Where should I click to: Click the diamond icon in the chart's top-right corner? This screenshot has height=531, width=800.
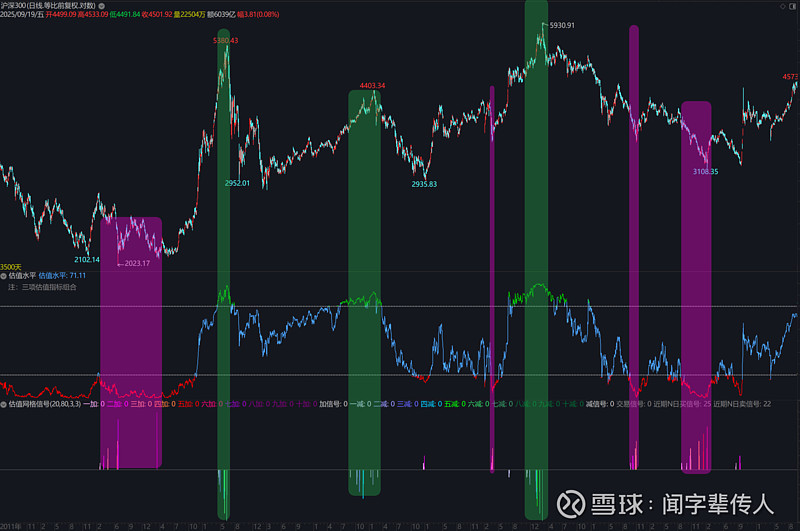click(783, 6)
